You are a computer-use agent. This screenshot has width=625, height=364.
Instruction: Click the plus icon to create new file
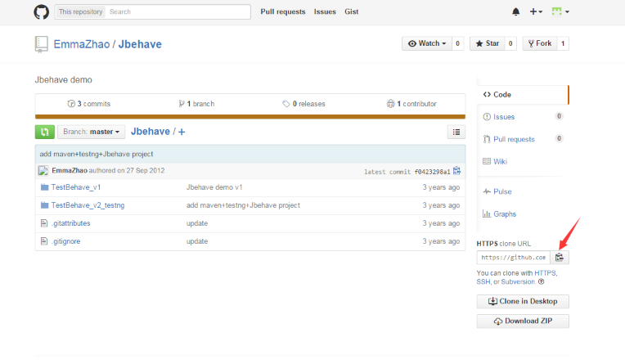(x=182, y=132)
